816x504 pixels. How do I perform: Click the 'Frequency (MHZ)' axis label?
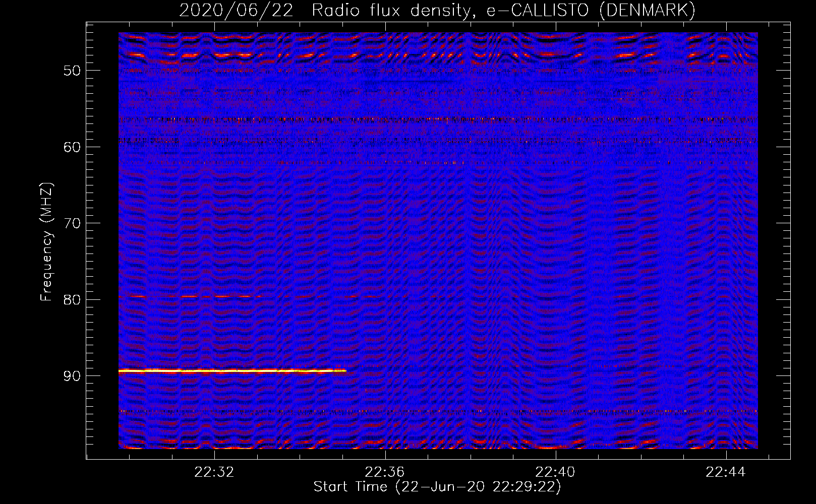[46, 242]
